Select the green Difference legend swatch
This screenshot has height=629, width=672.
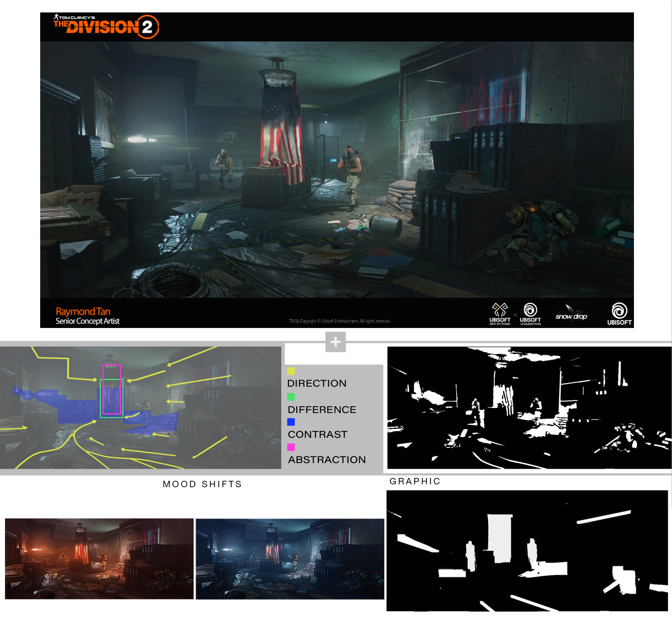point(291,397)
